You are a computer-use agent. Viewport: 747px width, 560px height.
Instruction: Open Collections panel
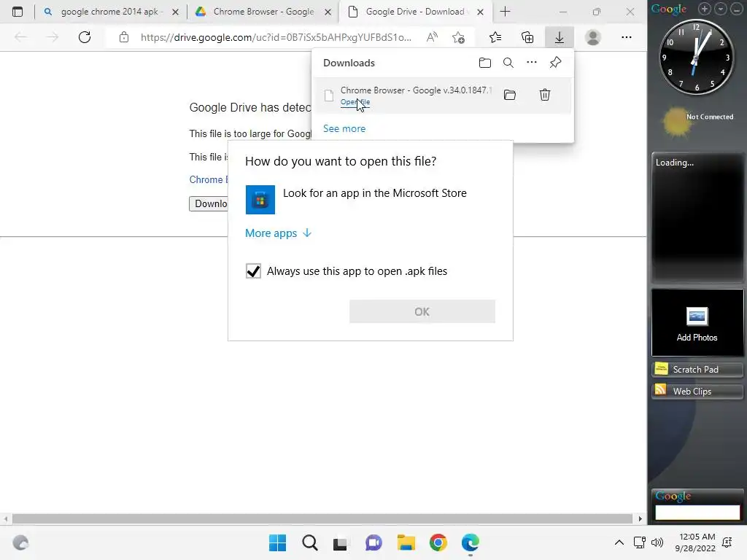[x=527, y=37]
